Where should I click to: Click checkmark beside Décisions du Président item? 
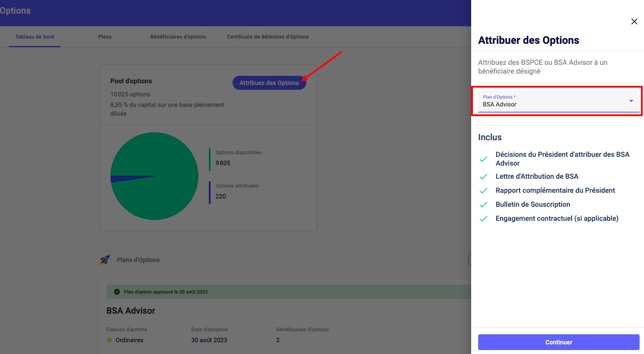(483, 159)
